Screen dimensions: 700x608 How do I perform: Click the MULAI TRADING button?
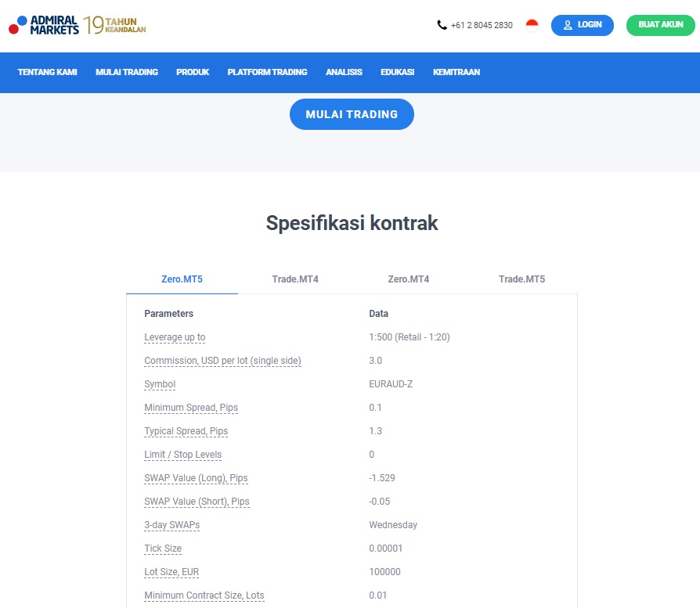click(352, 113)
